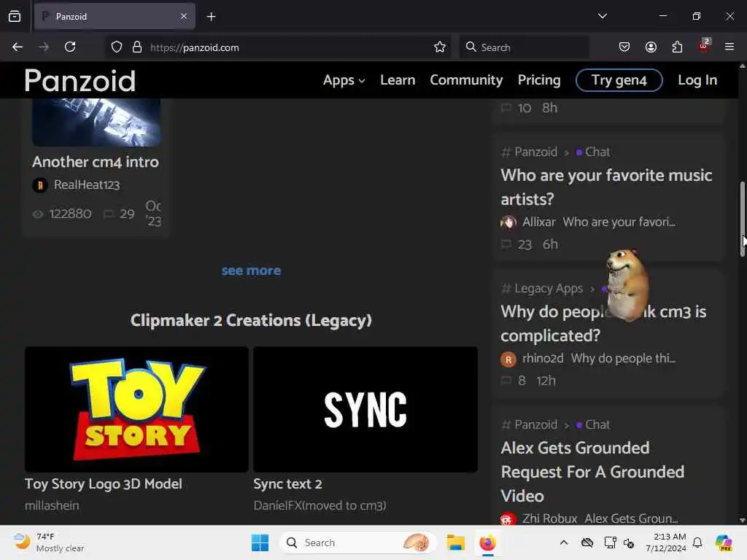
Task: Show hidden system tray icons
Action: [564, 542]
